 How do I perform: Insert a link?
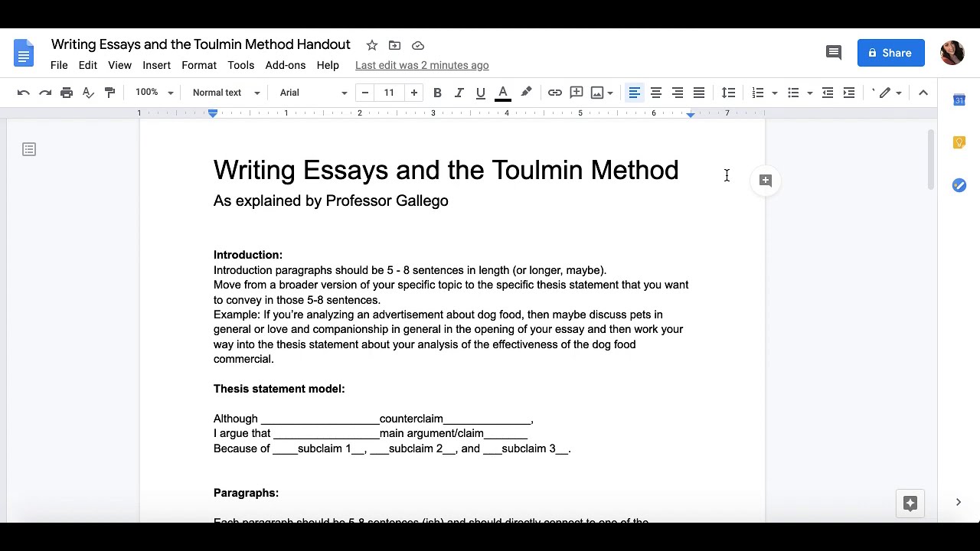pyautogui.click(x=555, y=93)
